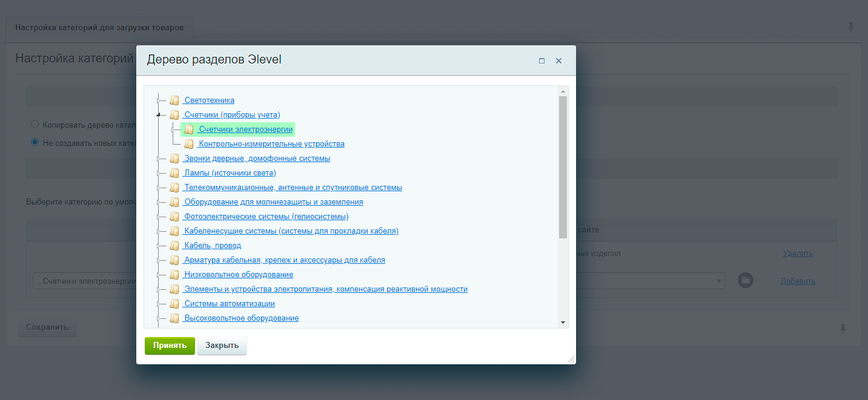
Task: Select Оборудование для молниезащиты и заземления link
Action: [x=273, y=202]
